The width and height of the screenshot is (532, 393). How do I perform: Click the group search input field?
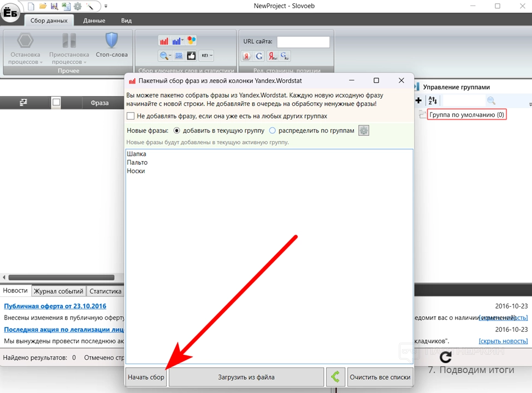(464, 100)
